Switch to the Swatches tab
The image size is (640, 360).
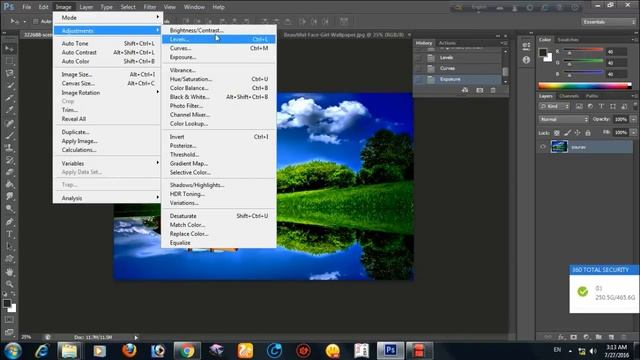[568, 40]
